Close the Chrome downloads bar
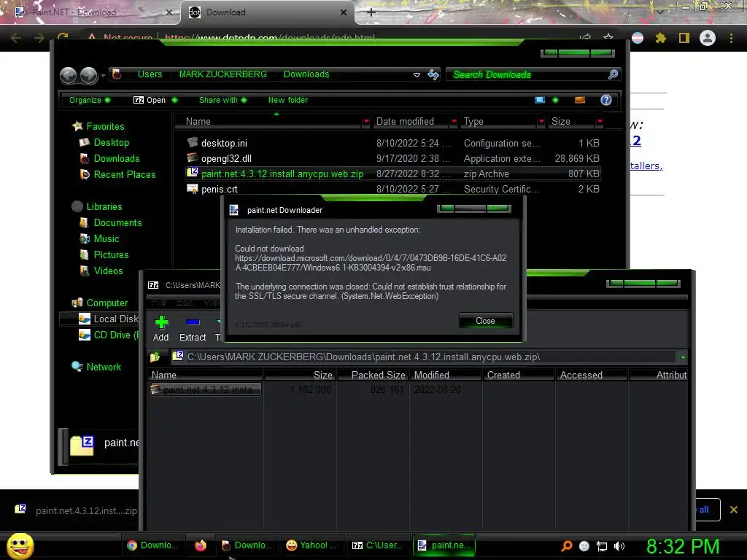This screenshot has height=560, width=747. pyautogui.click(x=734, y=510)
